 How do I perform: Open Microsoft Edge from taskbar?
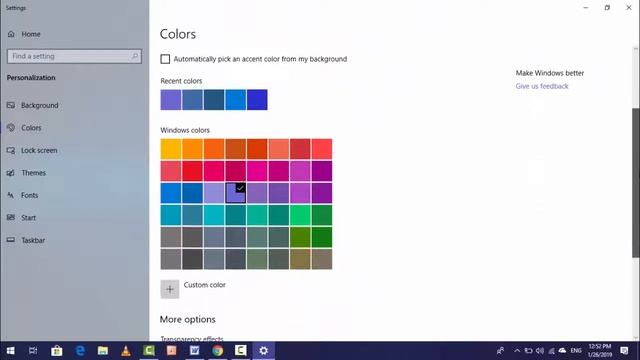80,351
